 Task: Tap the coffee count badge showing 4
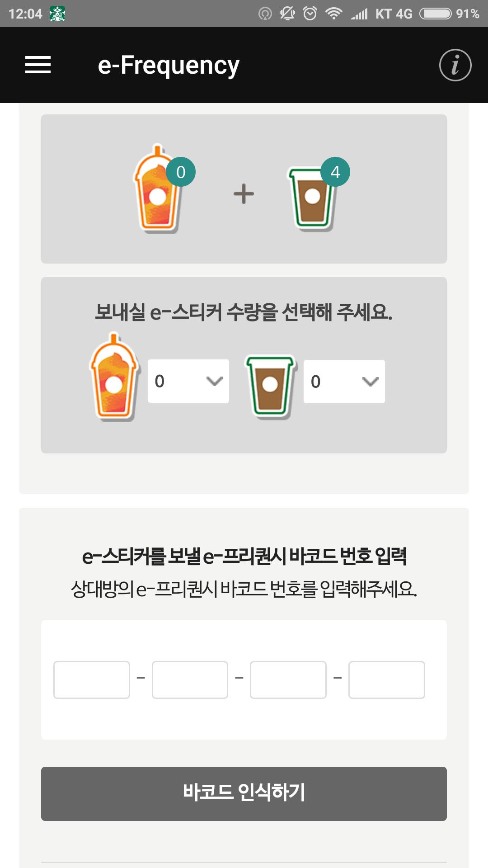335,172
